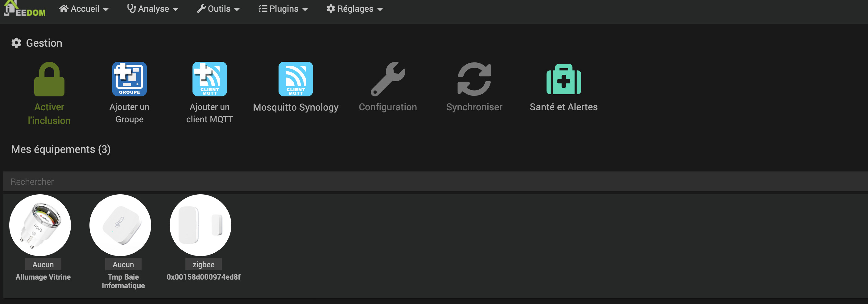Viewport: 868px width, 304px height.
Task: Open Configuration via the wrench icon
Action: [x=388, y=79]
